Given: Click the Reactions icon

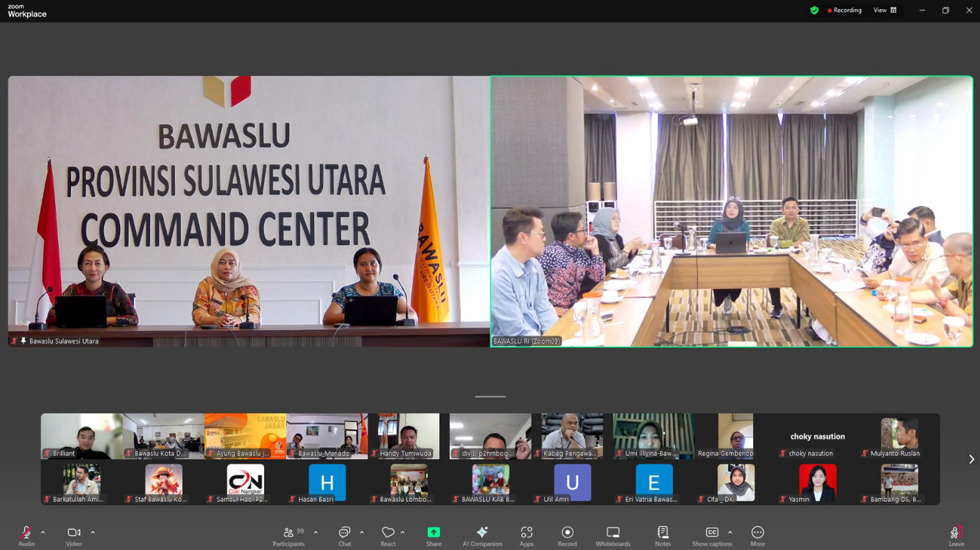Looking at the screenshot, I should point(388,532).
